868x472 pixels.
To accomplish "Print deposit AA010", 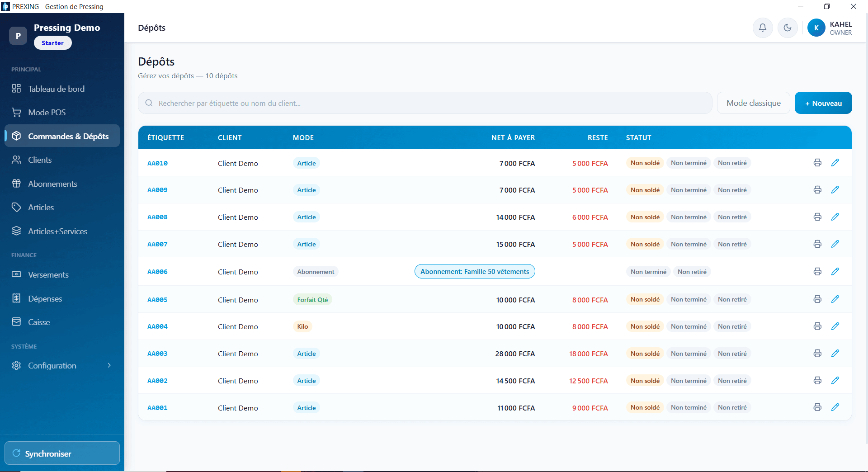I will 817,163.
